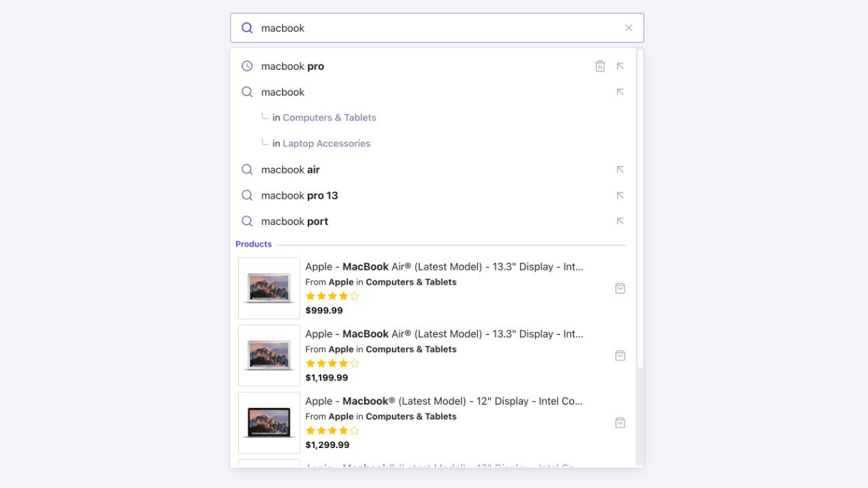Add the $1,299.99 Macbook to cart

tap(620, 422)
